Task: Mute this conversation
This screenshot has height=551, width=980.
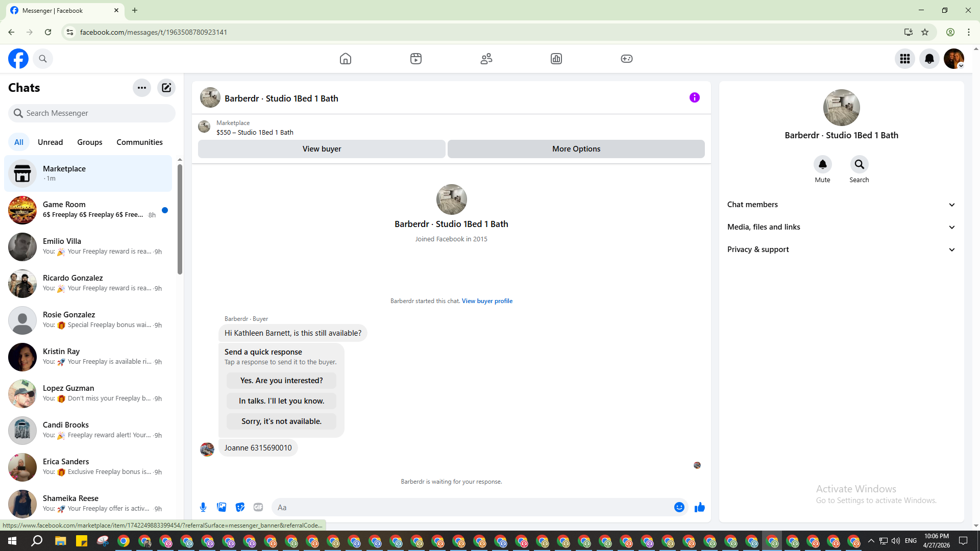Action: click(822, 165)
